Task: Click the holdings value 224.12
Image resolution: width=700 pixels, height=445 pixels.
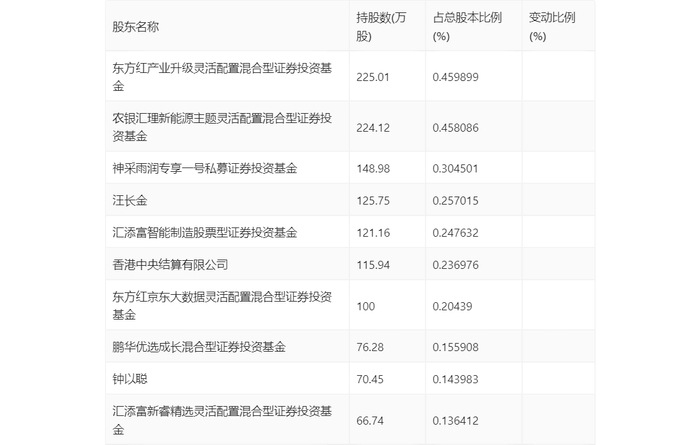Action: click(x=373, y=128)
